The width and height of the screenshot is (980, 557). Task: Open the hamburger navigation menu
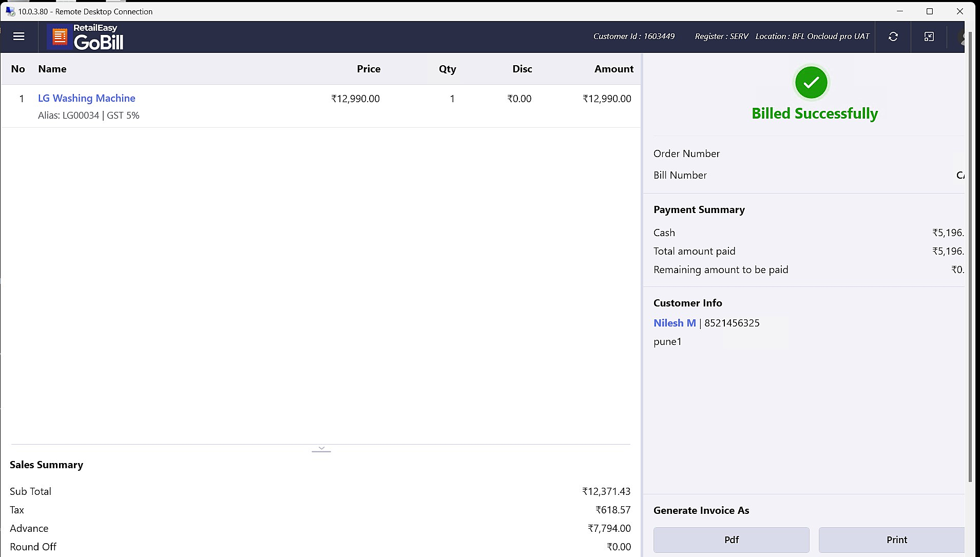tap(19, 36)
